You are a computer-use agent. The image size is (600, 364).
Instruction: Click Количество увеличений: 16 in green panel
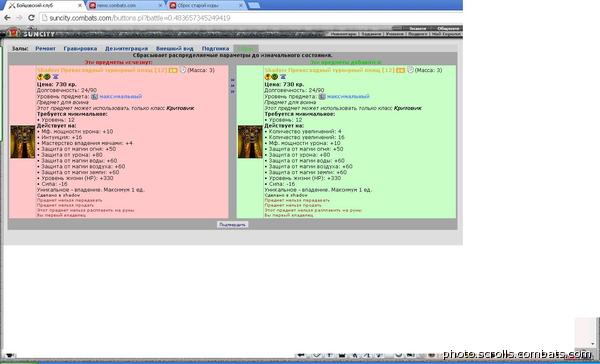click(306, 137)
